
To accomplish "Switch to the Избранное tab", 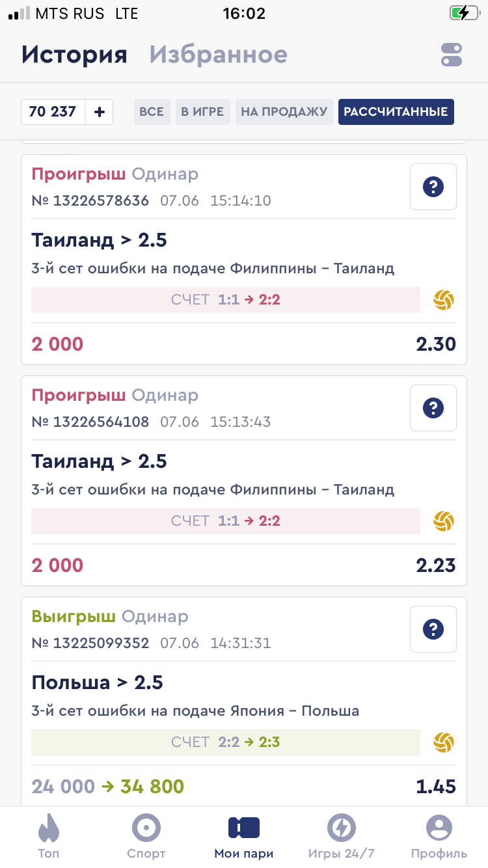I will pyautogui.click(x=218, y=55).
